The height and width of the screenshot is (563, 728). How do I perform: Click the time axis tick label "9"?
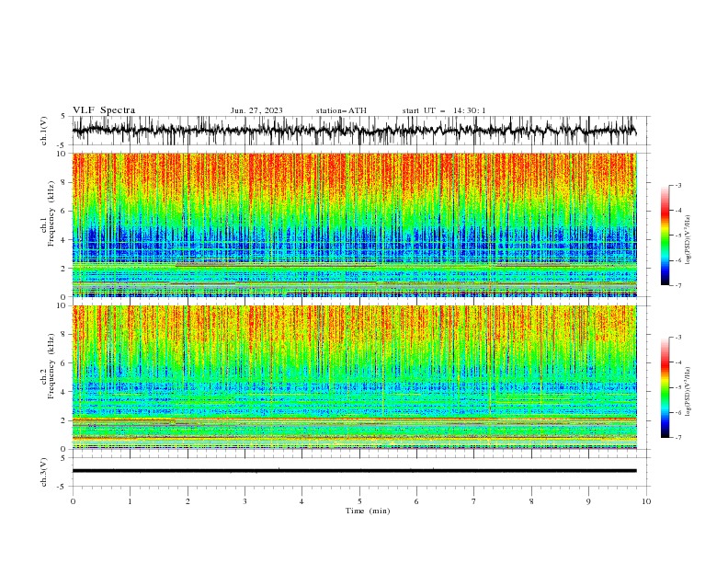click(x=588, y=501)
